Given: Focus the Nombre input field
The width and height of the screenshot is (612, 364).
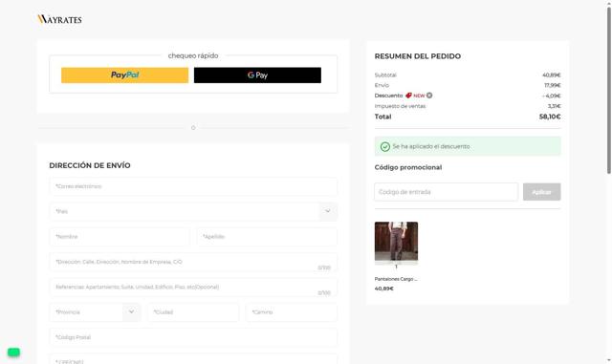Looking at the screenshot, I should point(120,237).
